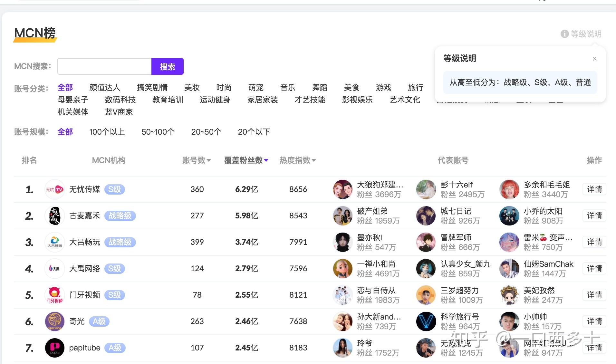Click 恋与白侍从 account avatar
616x364 pixels.
coord(342,295)
